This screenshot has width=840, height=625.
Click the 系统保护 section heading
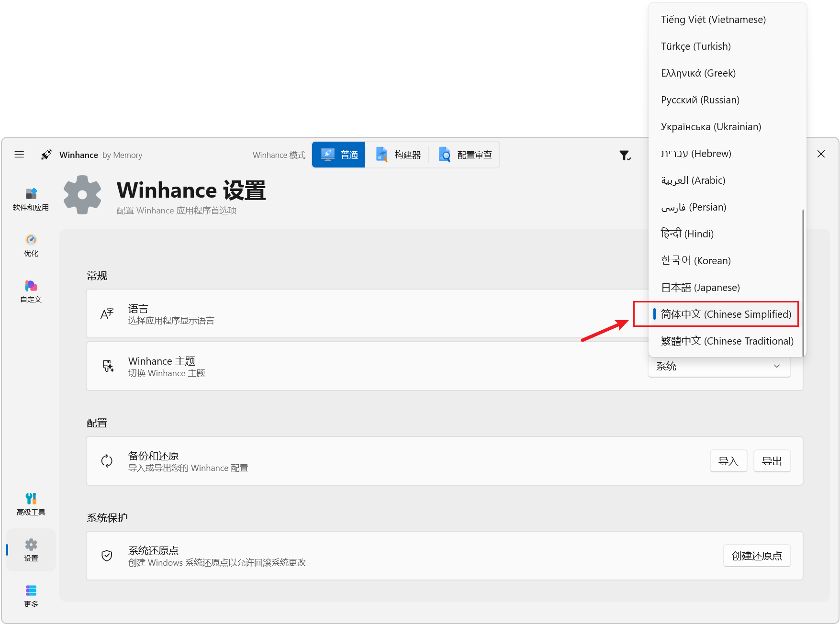[x=107, y=518]
